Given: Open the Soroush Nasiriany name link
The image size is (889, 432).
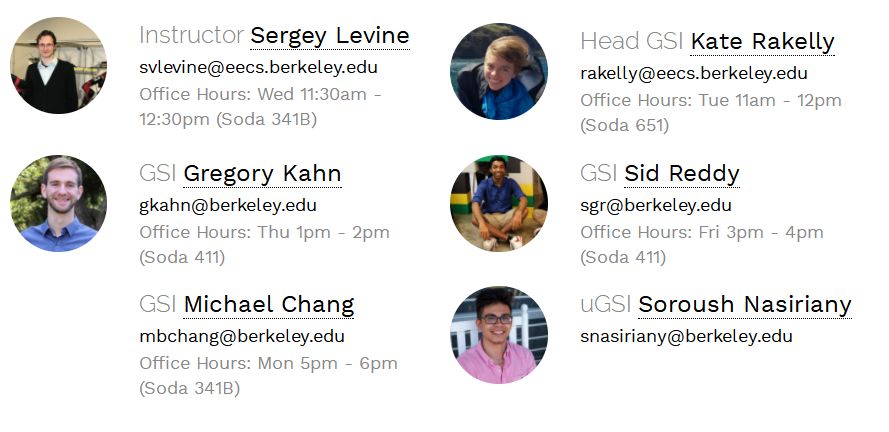Looking at the screenshot, I should [744, 305].
